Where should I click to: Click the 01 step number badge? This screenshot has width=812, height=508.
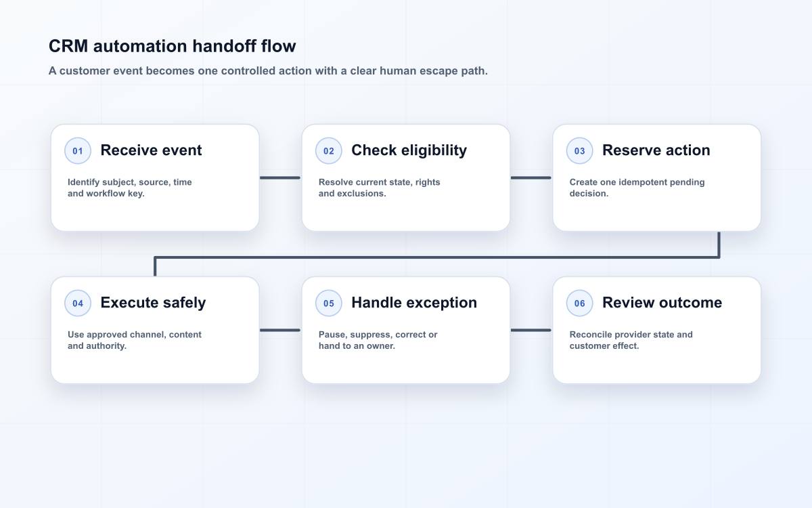pyautogui.click(x=78, y=151)
